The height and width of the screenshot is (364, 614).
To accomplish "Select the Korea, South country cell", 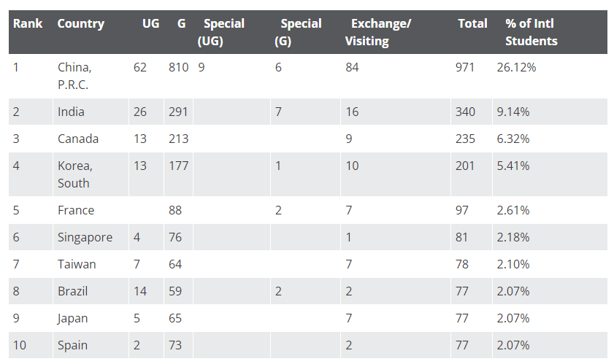I will 75,174.
